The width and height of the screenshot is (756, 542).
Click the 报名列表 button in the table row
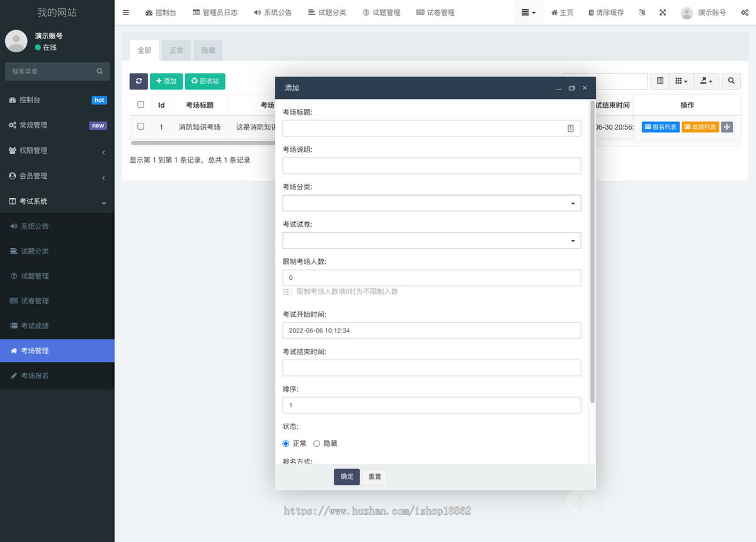pos(660,127)
